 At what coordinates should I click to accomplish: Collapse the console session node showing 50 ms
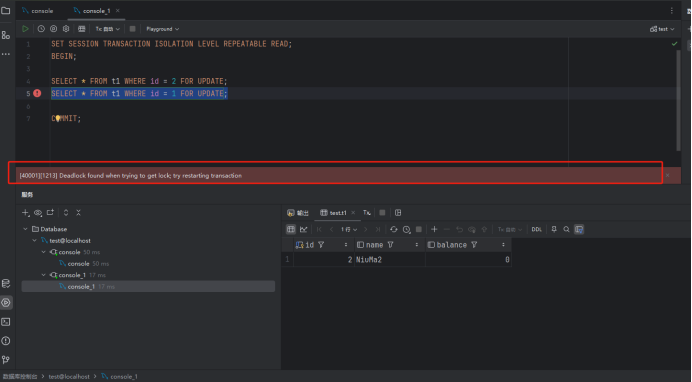(x=44, y=252)
